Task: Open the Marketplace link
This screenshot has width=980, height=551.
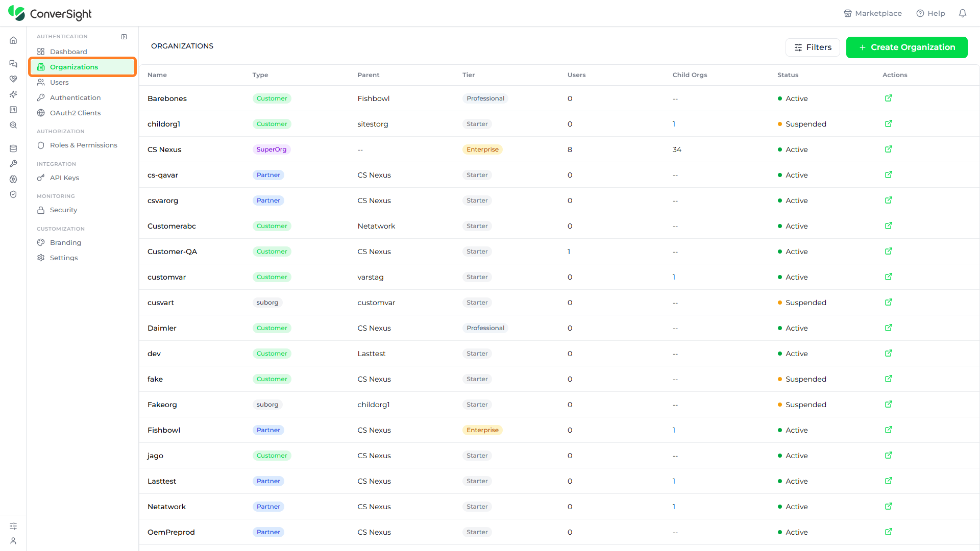Action: click(873, 13)
